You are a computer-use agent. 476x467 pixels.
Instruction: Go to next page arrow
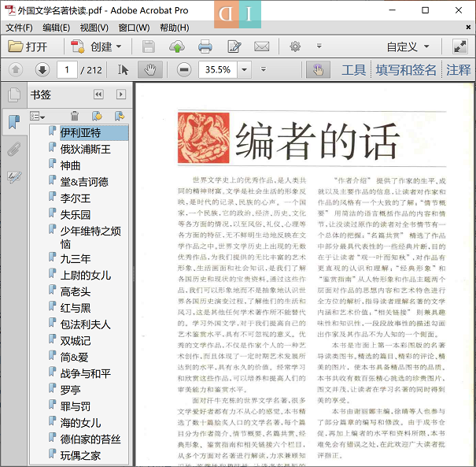click(x=42, y=70)
